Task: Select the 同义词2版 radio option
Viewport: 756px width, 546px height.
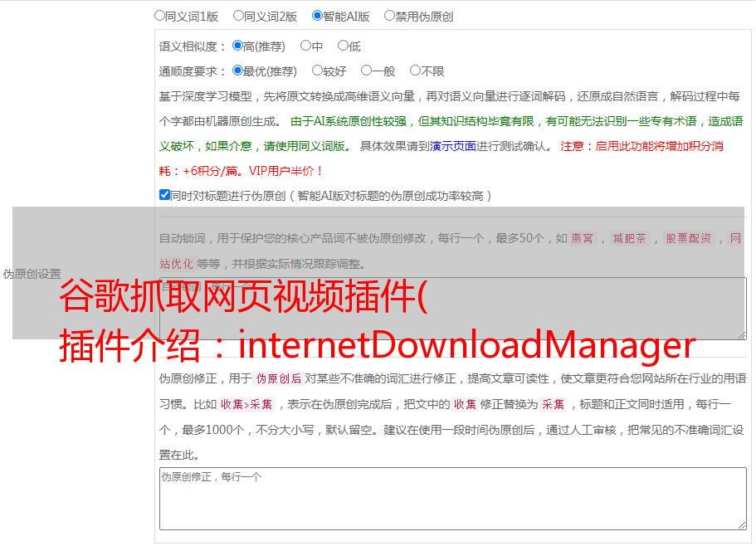Action: pos(238,16)
